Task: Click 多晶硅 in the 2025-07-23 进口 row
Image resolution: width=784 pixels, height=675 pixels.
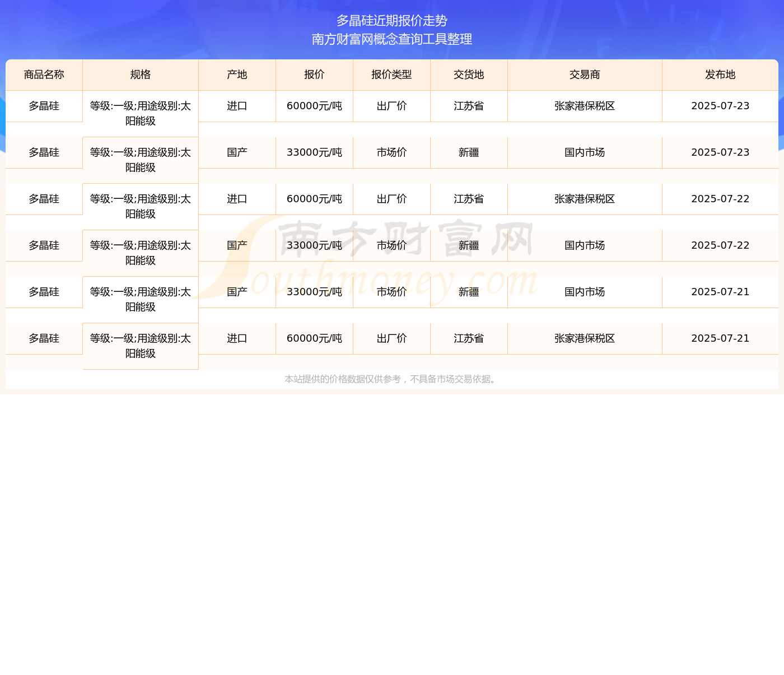Action: tap(44, 106)
